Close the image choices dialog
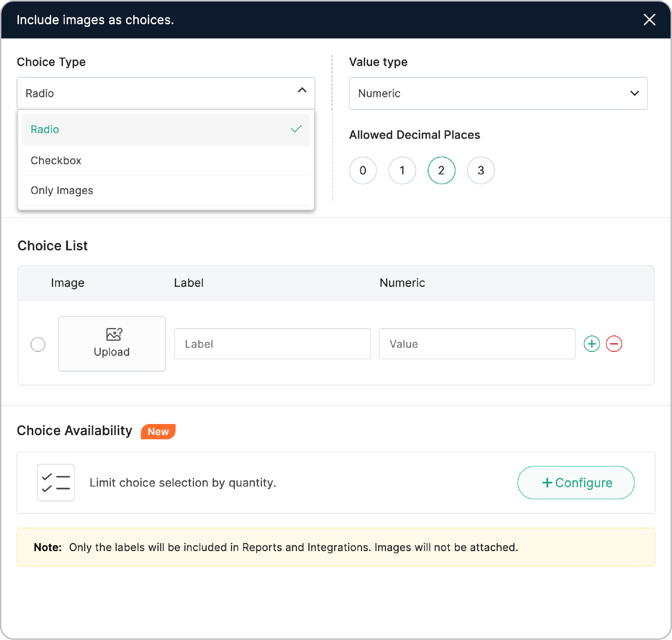The height and width of the screenshot is (640, 672). (649, 20)
